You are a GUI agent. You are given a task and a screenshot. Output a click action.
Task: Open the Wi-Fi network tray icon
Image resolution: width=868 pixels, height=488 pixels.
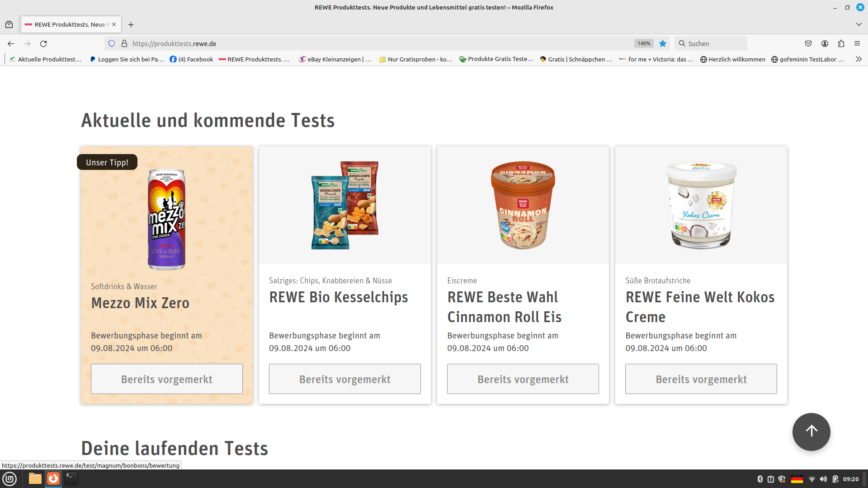pos(812,479)
